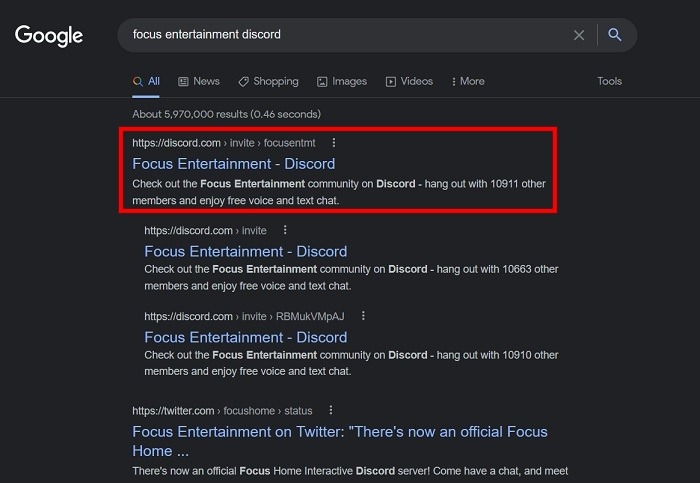Open options menu beside discord.com › invite result

pyautogui.click(x=285, y=230)
